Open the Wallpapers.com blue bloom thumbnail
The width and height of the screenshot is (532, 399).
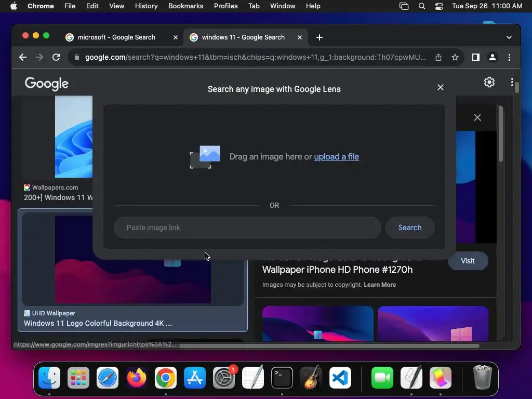pos(74,137)
